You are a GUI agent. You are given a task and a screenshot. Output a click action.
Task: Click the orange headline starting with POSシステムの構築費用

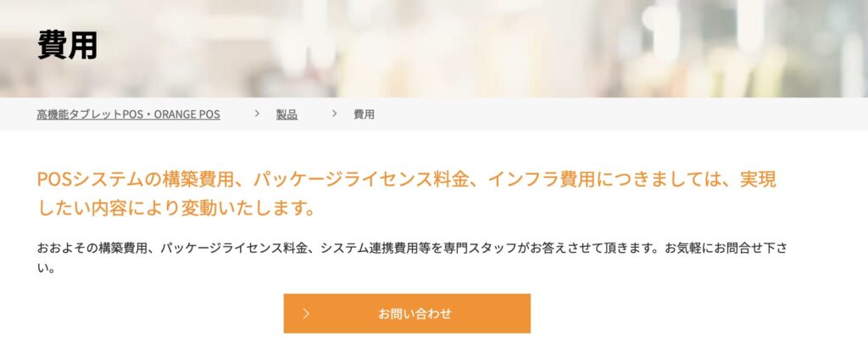tap(406, 193)
